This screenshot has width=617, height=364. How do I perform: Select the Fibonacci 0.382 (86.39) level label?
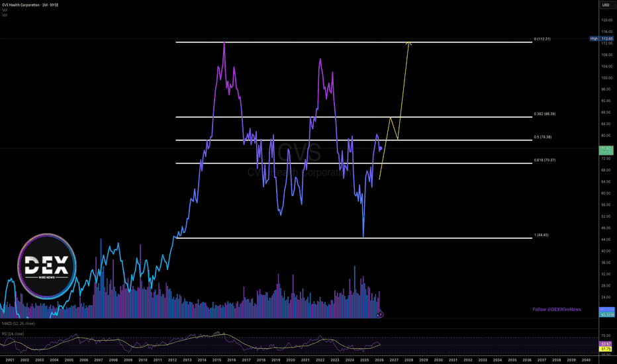pos(545,114)
